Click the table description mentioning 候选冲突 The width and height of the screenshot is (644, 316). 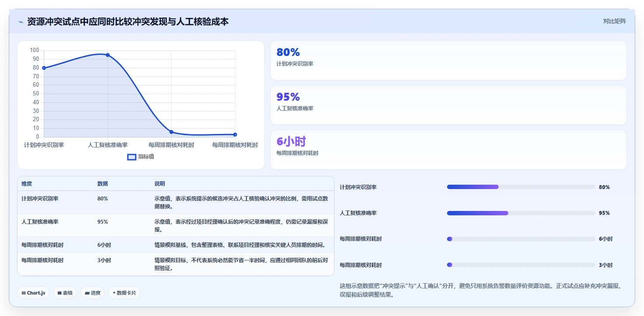241,202
